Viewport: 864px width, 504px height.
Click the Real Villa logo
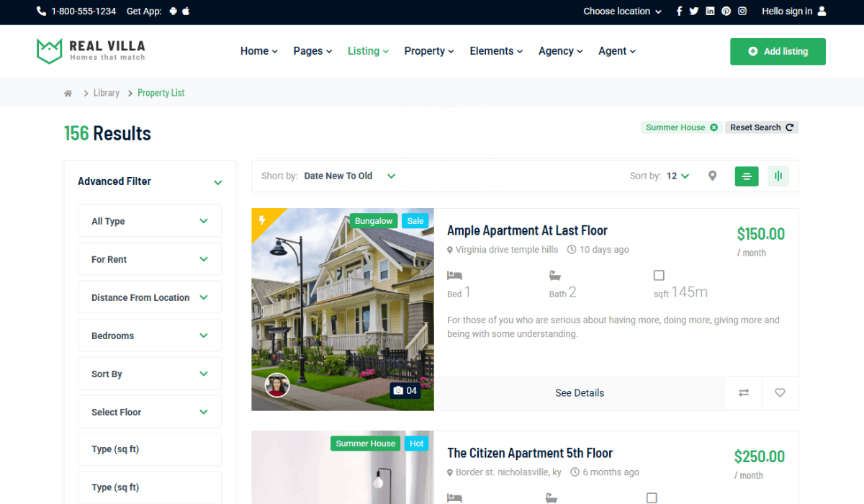(91, 51)
